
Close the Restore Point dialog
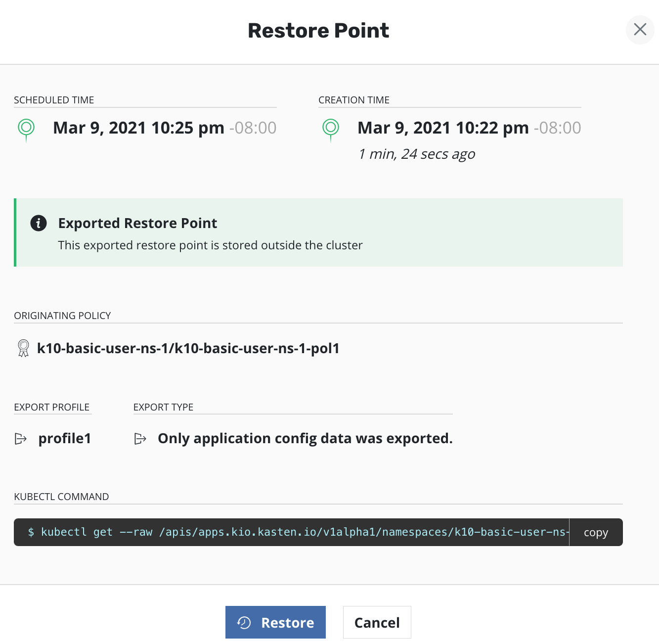640,30
